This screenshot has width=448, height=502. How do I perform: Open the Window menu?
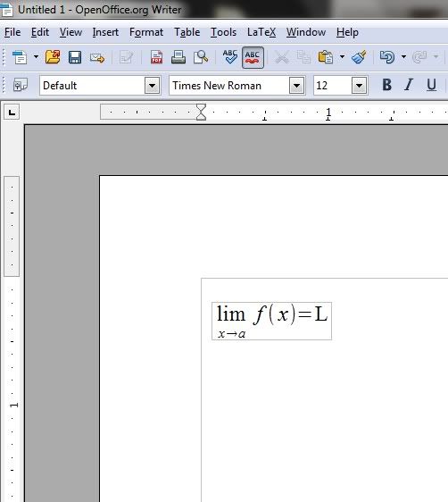(x=306, y=32)
